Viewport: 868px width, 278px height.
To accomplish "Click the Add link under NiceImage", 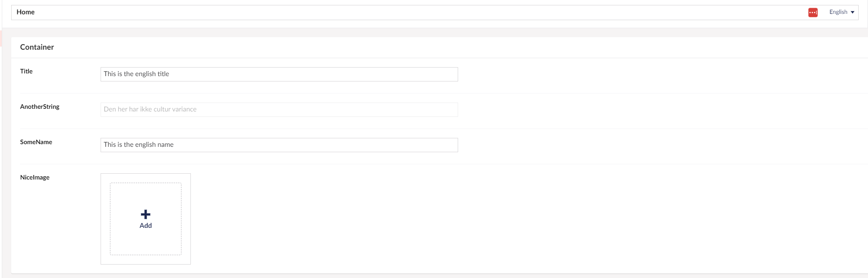I will (x=146, y=225).
